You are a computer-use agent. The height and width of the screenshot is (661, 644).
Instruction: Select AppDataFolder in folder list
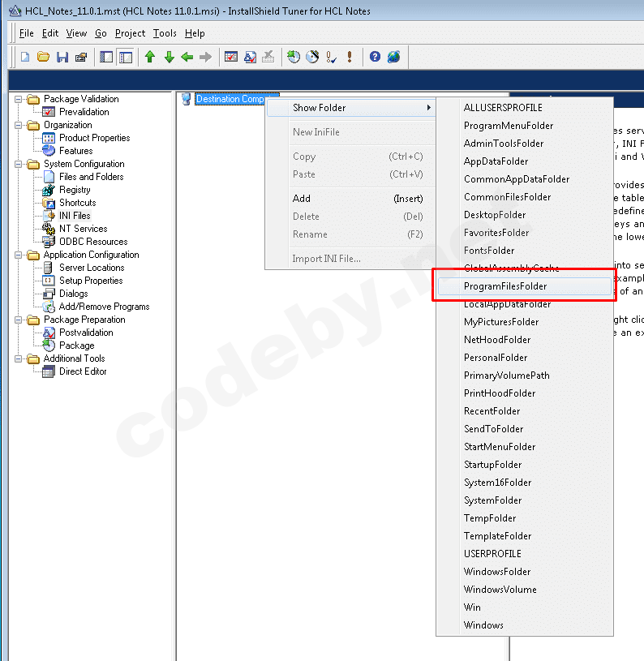[496, 161]
